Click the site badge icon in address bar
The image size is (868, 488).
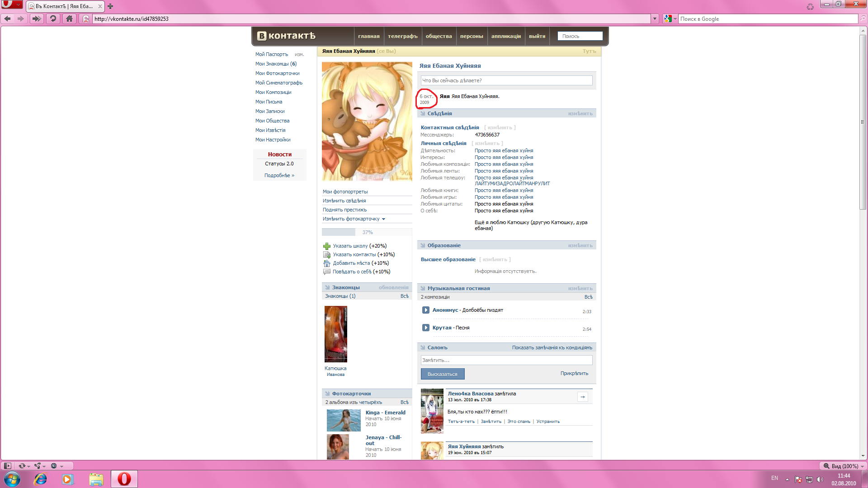86,19
